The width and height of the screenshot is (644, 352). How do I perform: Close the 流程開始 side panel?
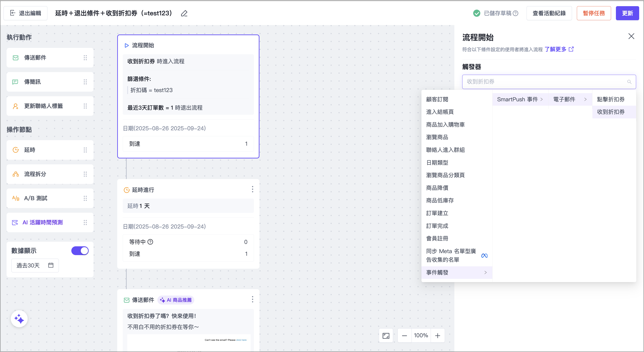tap(631, 36)
